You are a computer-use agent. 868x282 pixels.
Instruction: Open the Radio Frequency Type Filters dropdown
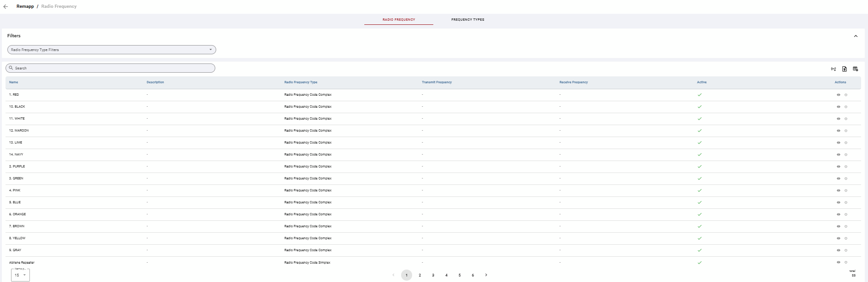(112, 50)
